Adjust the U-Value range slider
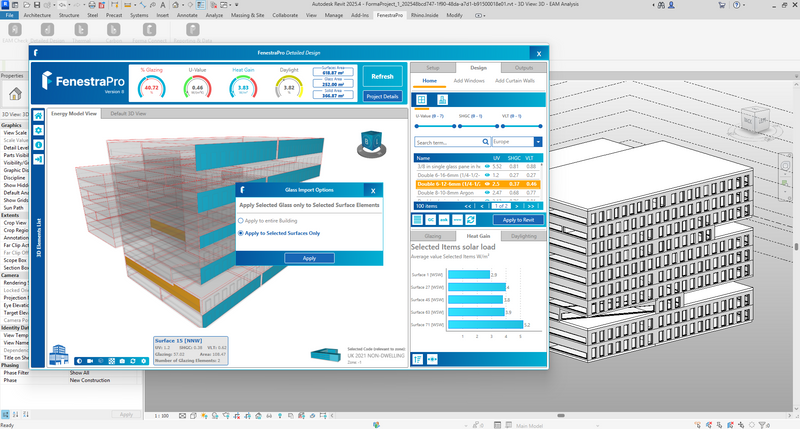This screenshot has width=800, height=429. pos(435,126)
